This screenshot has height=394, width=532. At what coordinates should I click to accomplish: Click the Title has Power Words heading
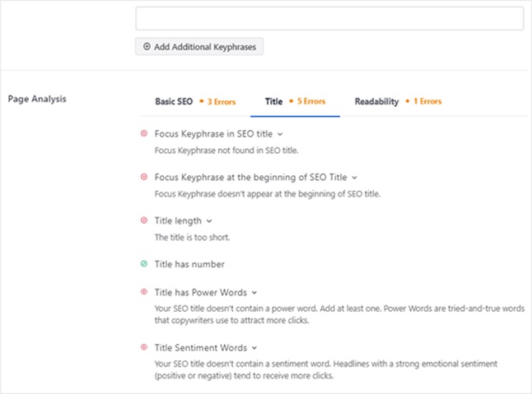(x=201, y=292)
